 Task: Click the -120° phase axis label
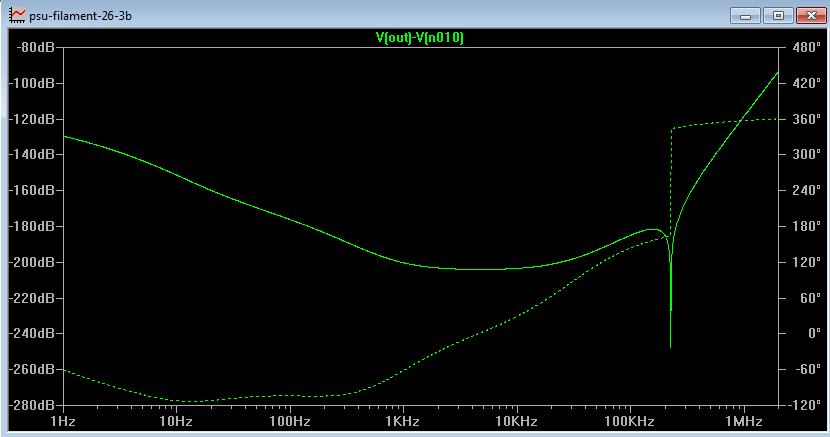804,405
